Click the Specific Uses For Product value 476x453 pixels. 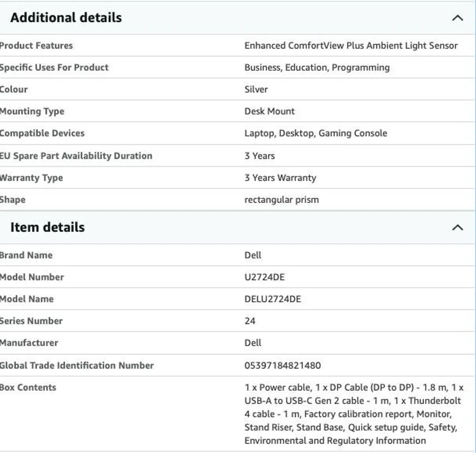pyautogui.click(x=317, y=67)
